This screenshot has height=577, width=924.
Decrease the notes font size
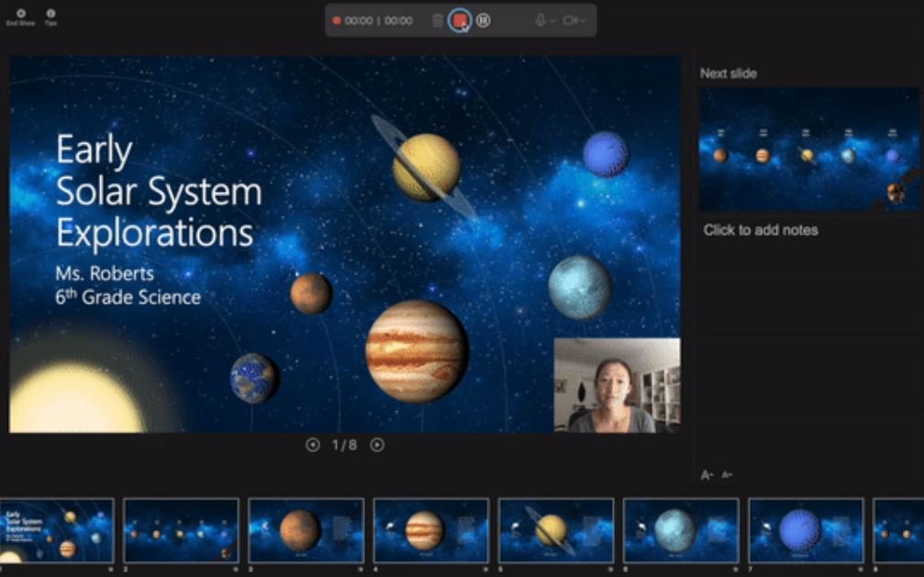(x=727, y=475)
